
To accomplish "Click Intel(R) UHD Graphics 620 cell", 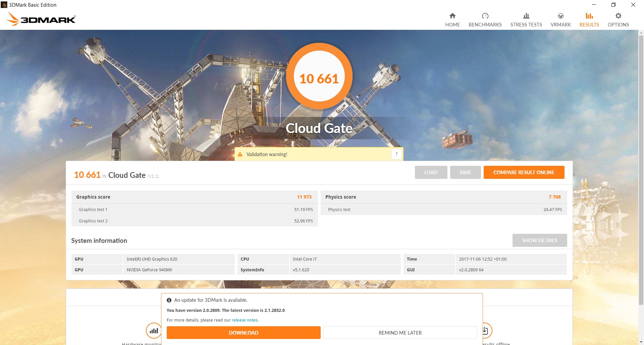I will tap(179, 259).
